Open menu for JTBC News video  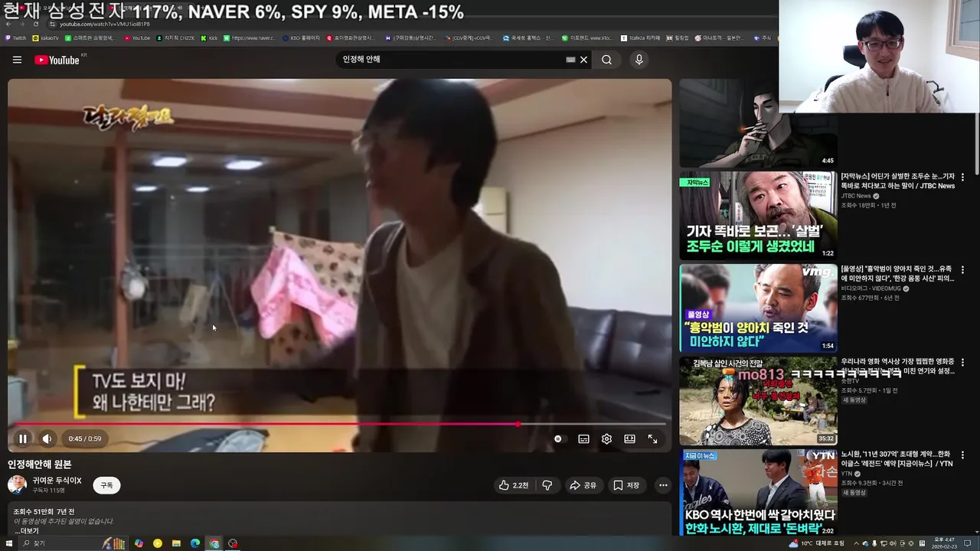pos(963,177)
